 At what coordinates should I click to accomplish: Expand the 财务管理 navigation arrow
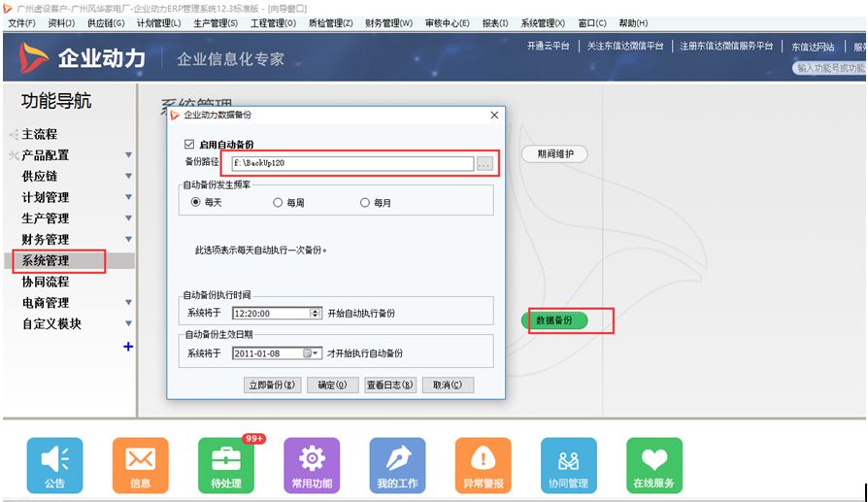click(x=128, y=239)
